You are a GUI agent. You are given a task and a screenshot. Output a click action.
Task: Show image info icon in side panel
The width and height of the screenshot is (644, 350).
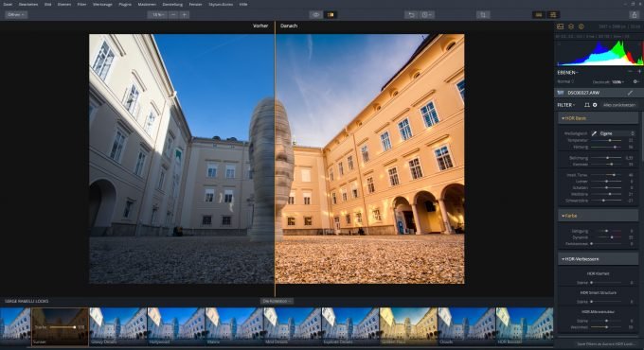pos(581,26)
